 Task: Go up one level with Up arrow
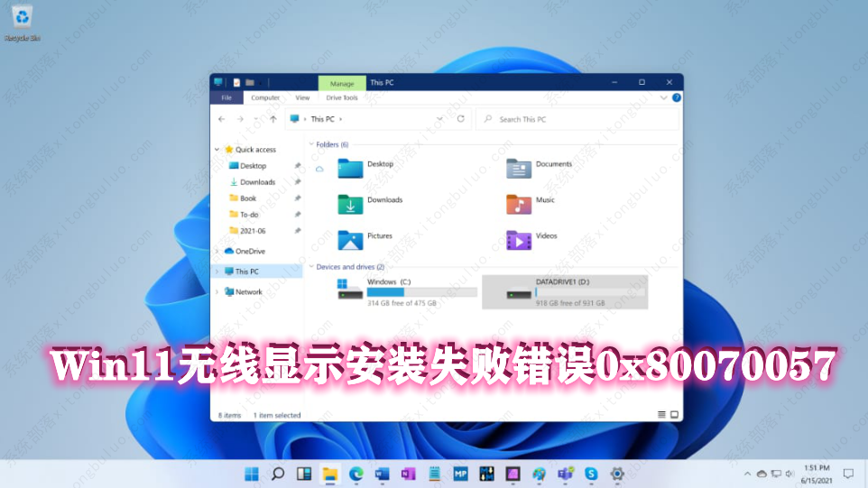click(272, 119)
